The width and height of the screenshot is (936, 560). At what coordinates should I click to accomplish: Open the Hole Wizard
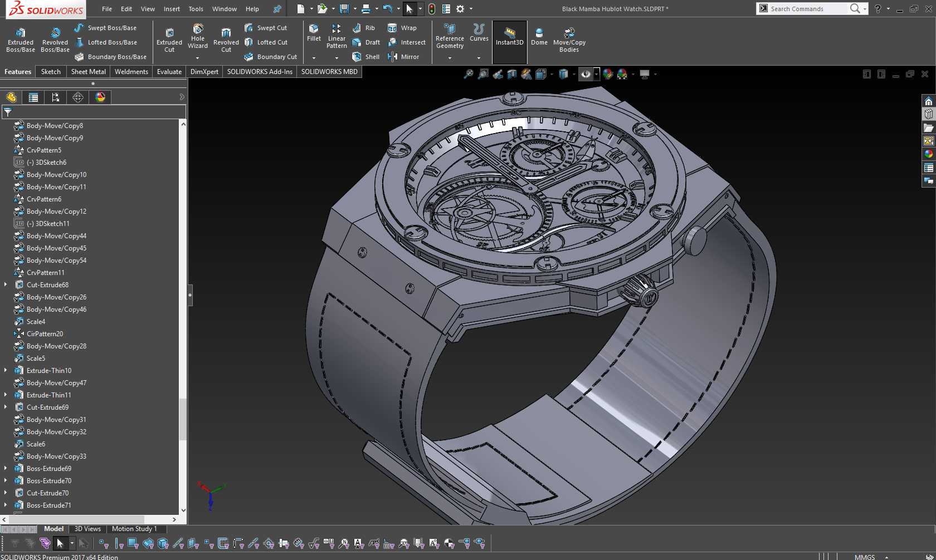(x=198, y=36)
